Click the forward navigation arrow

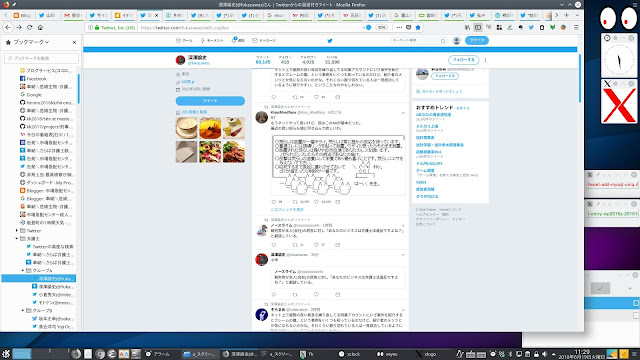[19, 27]
